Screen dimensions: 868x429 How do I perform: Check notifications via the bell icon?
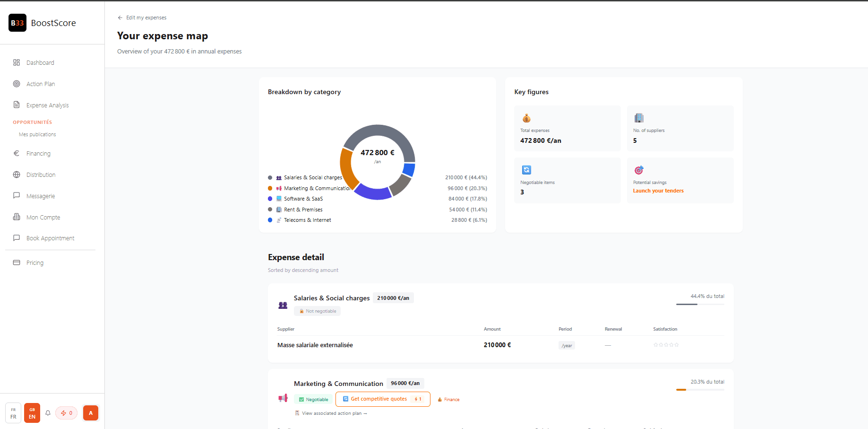click(x=48, y=413)
